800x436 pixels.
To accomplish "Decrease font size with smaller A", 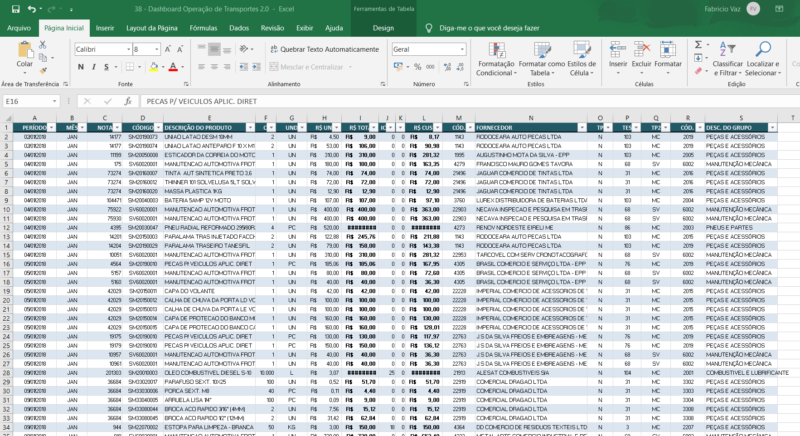I will pyautogui.click(x=180, y=49).
